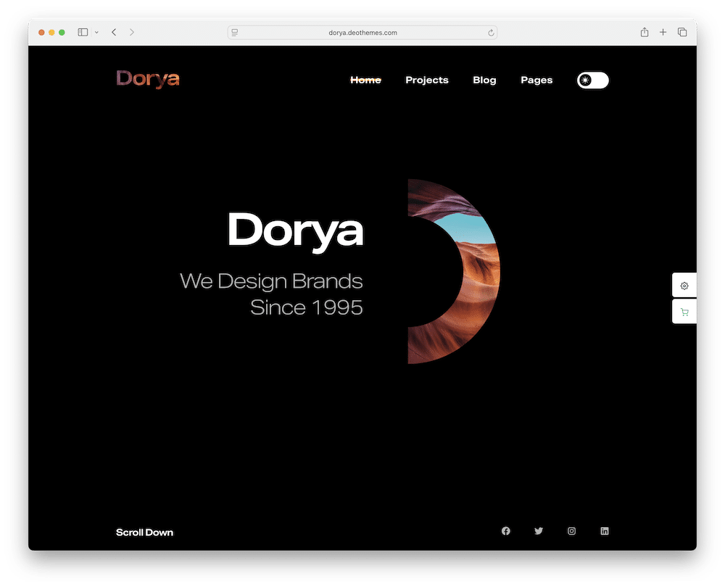Maximize the window with the green button
The height and width of the screenshot is (588, 725).
(62, 33)
